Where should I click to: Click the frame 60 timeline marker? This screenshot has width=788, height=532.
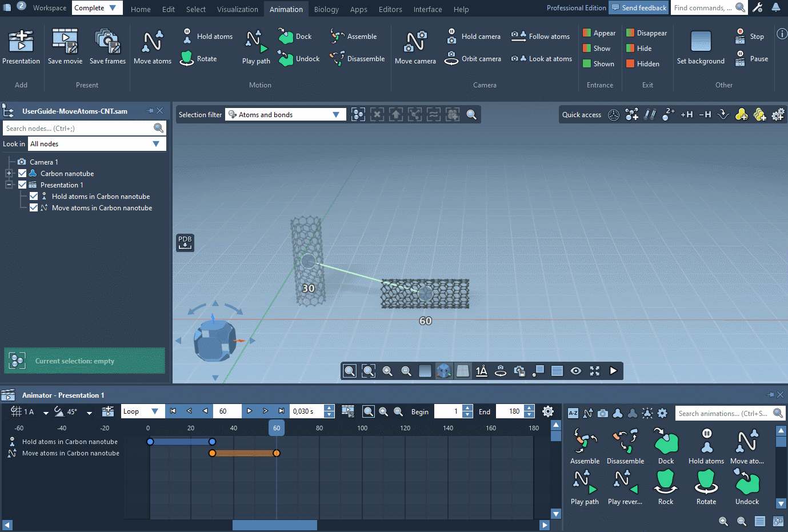coord(277,428)
